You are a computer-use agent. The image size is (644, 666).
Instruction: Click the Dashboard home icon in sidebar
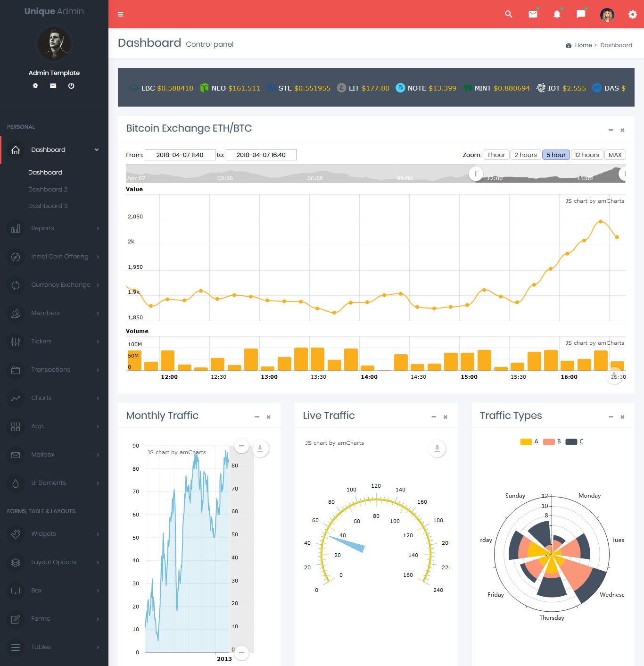(x=16, y=150)
